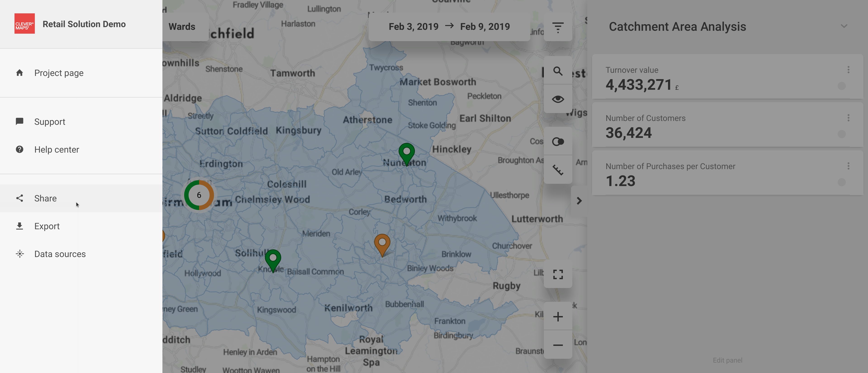Toggle the Number of Customers indicator
The image size is (868, 373).
pyautogui.click(x=841, y=134)
